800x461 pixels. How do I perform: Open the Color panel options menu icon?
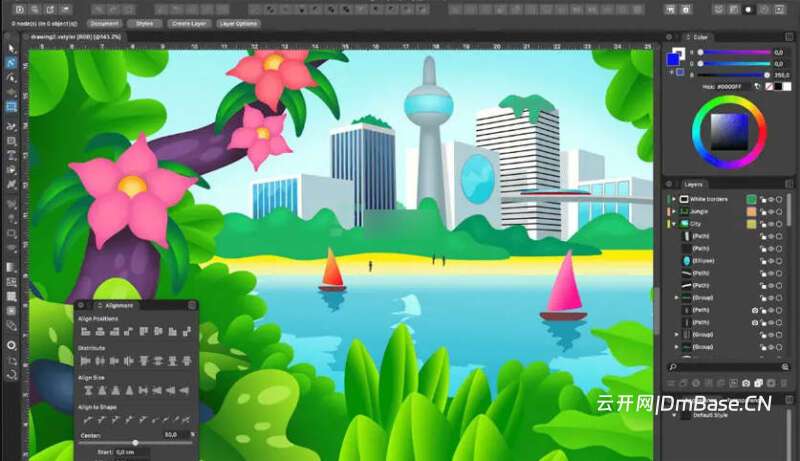(789, 37)
